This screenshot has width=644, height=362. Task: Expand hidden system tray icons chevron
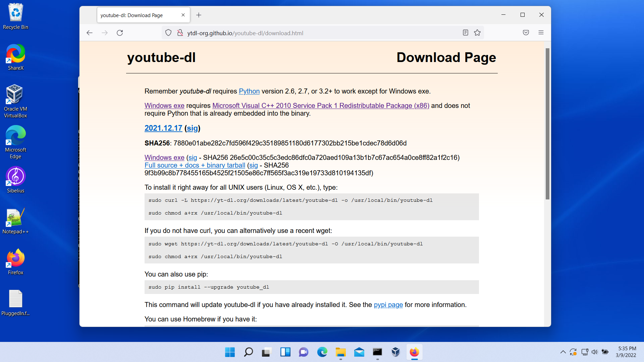click(563, 352)
